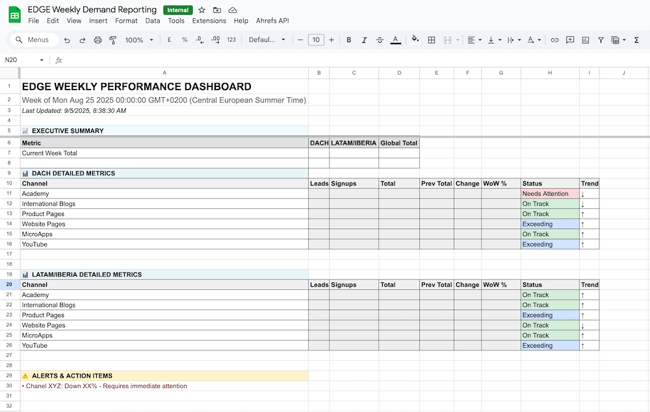650x412 pixels.
Task: Decrease decimal places icon
Action: click(x=200, y=40)
